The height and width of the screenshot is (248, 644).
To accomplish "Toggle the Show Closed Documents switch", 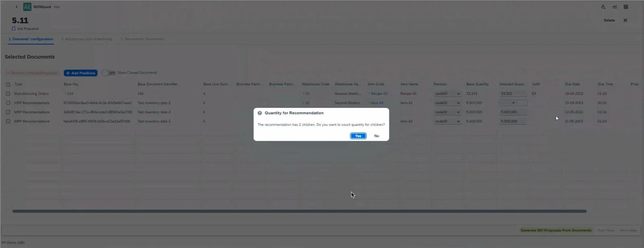I will click(x=109, y=73).
